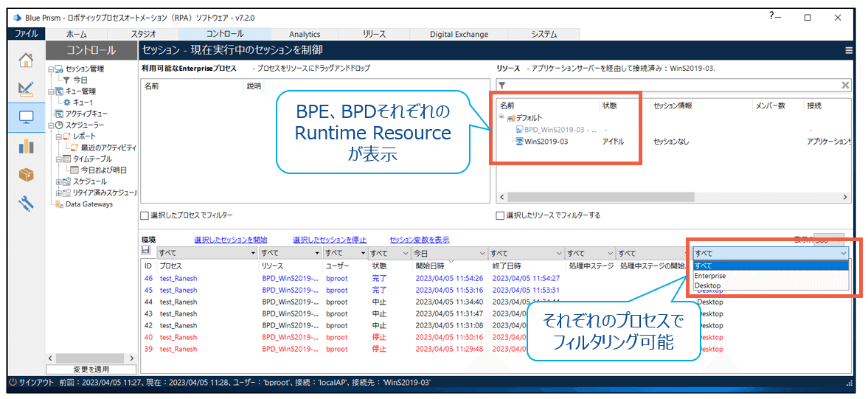The image size is (868, 399).
Task: Switch to the リリース tab
Action: point(374,35)
